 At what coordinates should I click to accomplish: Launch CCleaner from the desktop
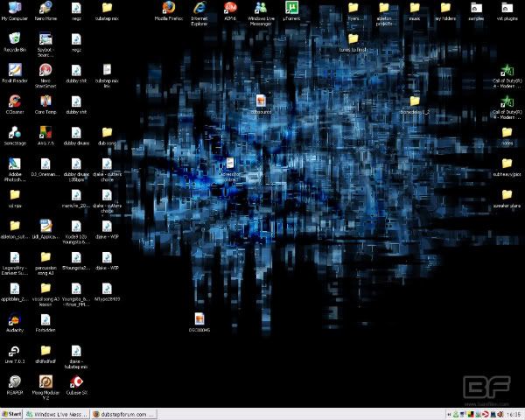(14, 104)
